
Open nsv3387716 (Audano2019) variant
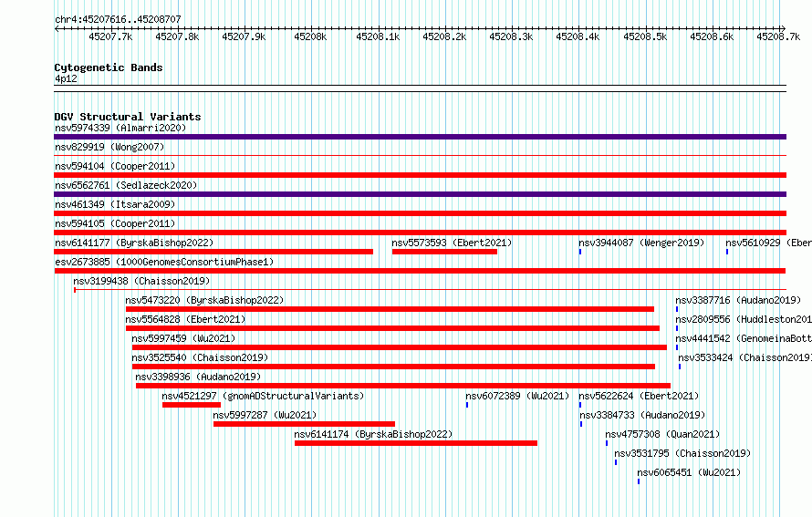click(x=738, y=300)
